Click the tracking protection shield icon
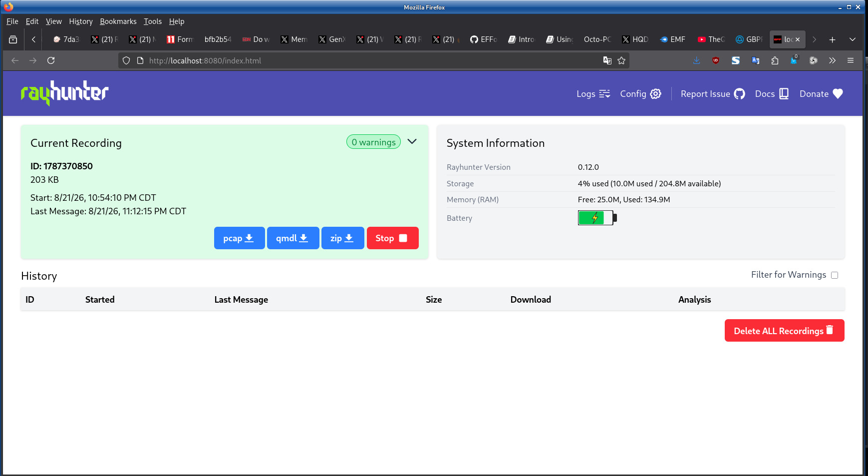The width and height of the screenshot is (868, 476). (126, 60)
